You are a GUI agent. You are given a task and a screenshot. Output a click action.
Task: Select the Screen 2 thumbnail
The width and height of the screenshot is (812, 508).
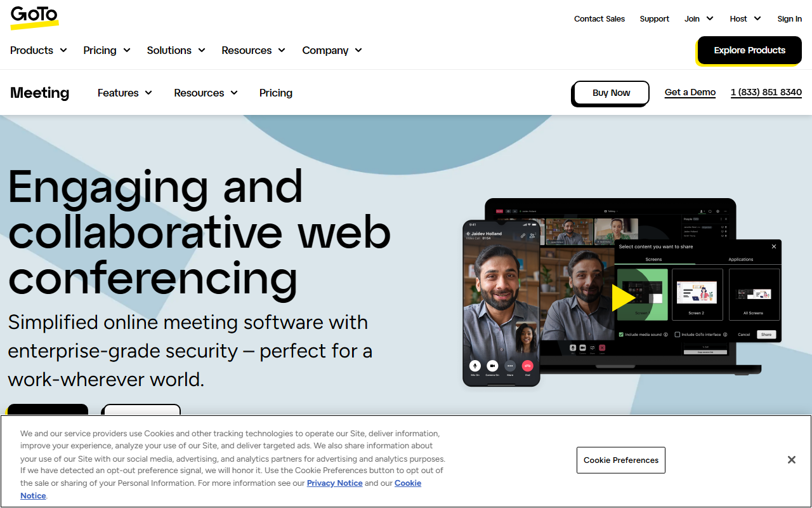click(x=697, y=295)
